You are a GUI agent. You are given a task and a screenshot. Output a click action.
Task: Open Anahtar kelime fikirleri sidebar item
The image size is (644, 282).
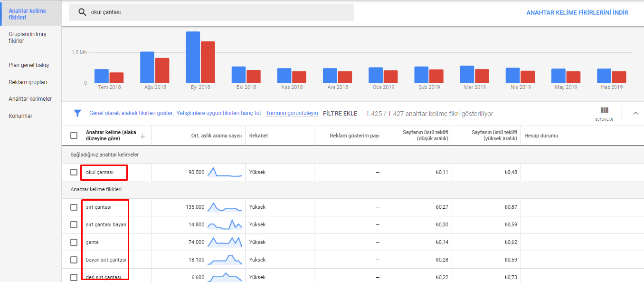[31, 14]
